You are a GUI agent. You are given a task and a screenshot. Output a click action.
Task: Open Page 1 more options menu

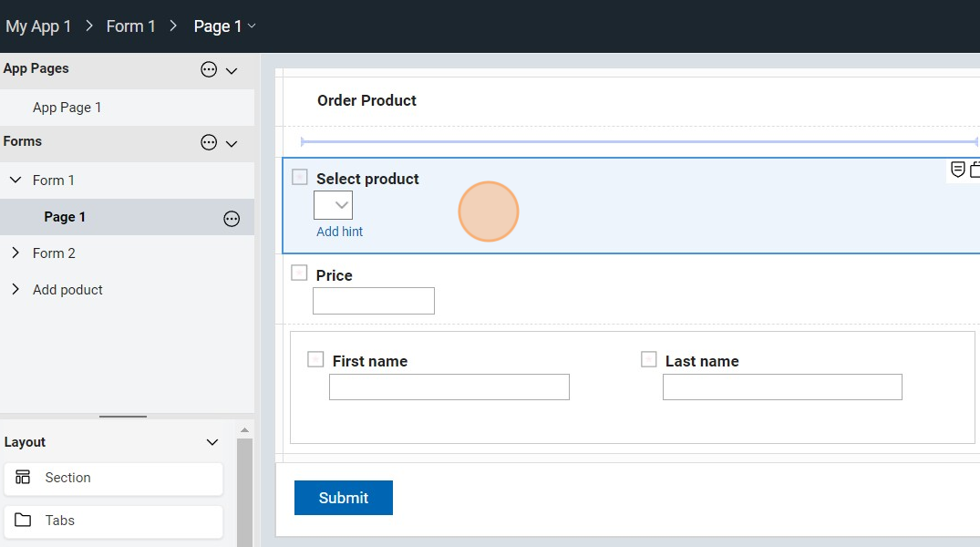232,218
